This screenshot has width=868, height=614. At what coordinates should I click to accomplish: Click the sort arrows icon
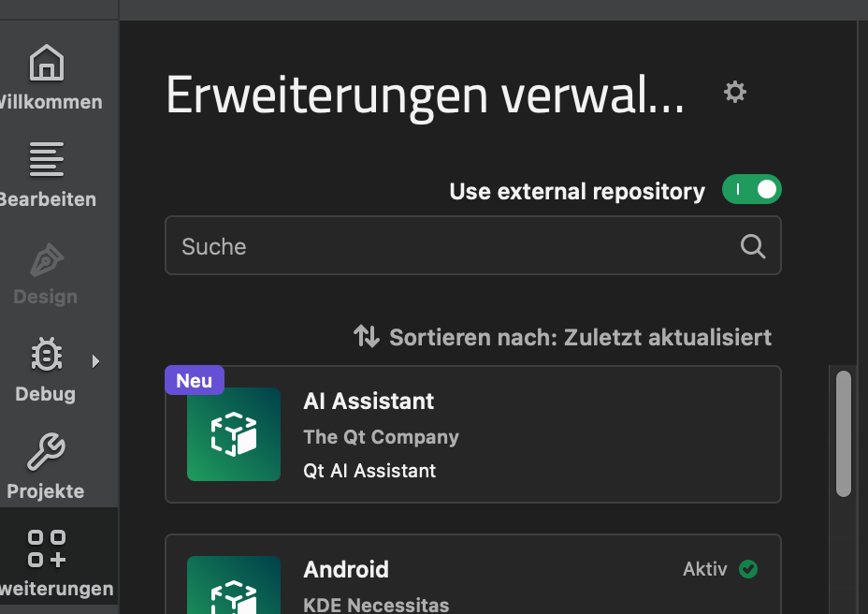coord(367,336)
